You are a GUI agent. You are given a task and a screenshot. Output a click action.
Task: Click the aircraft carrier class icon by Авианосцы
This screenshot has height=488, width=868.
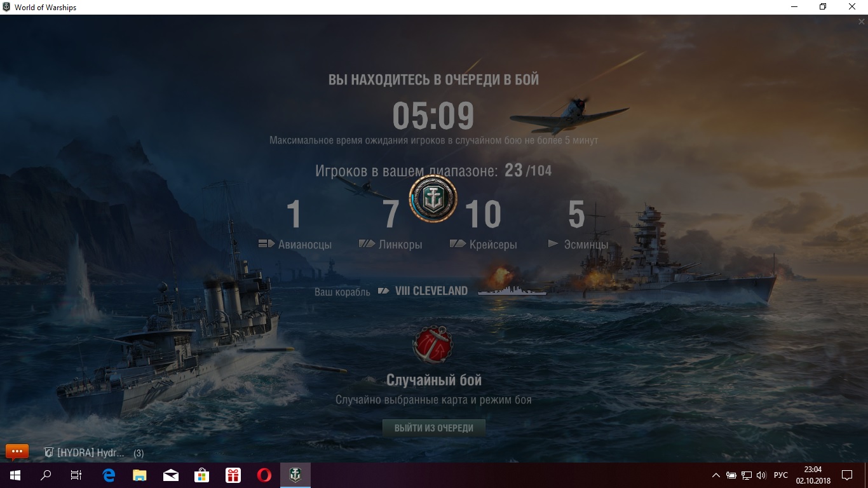[x=266, y=244]
